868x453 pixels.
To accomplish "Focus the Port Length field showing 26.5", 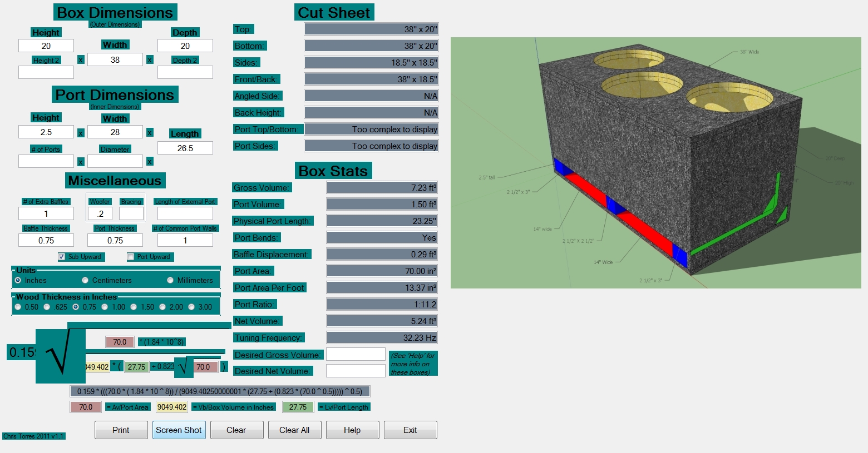I will click(185, 148).
